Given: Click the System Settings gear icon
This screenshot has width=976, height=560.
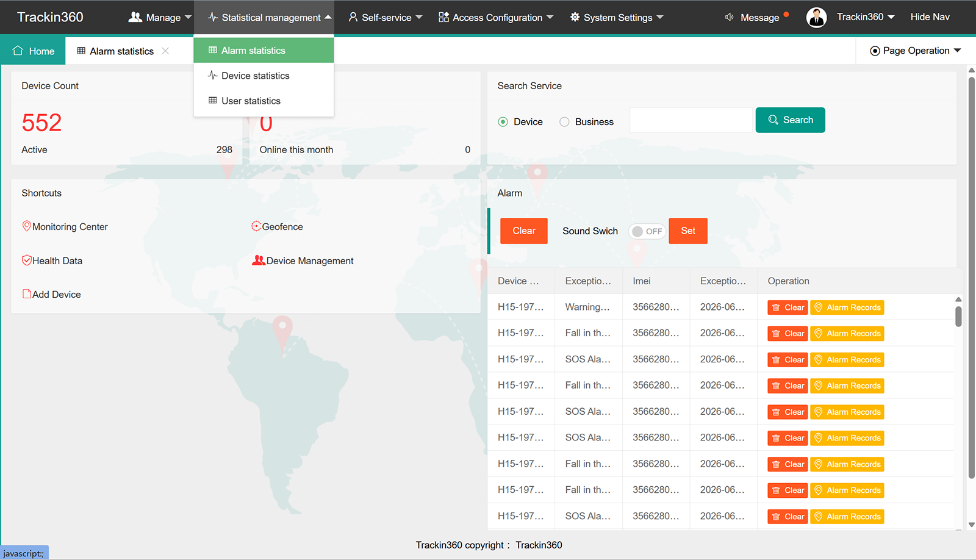Looking at the screenshot, I should pyautogui.click(x=575, y=17).
